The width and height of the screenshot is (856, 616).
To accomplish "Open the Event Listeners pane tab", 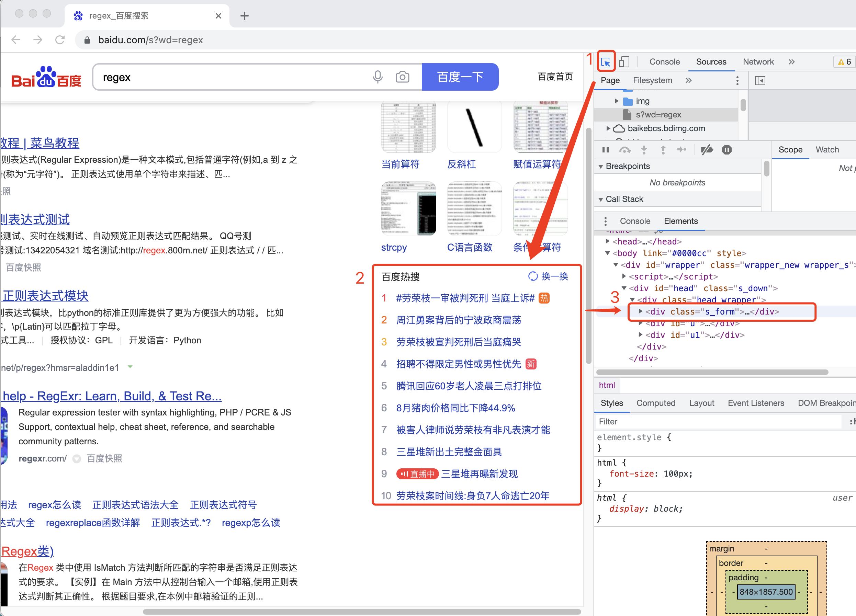I will [x=756, y=403].
